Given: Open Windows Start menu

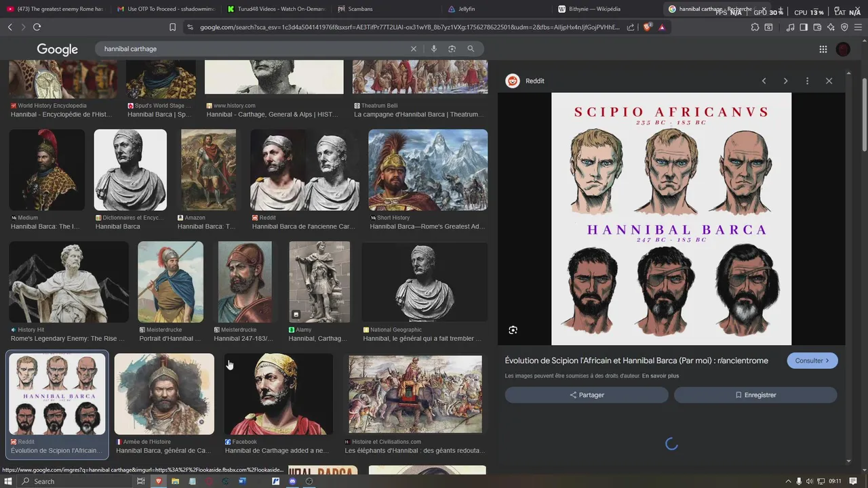Looking at the screenshot, I should 9,481.
